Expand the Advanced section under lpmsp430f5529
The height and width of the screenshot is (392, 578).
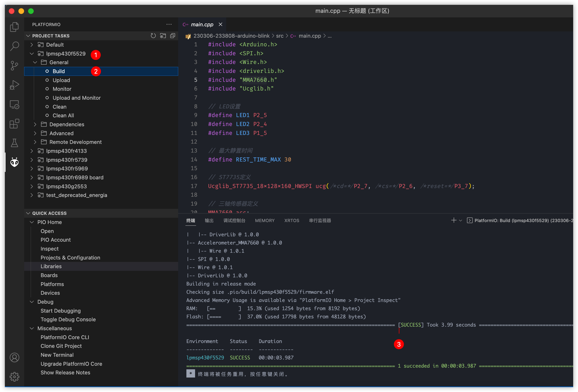(35, 133)
